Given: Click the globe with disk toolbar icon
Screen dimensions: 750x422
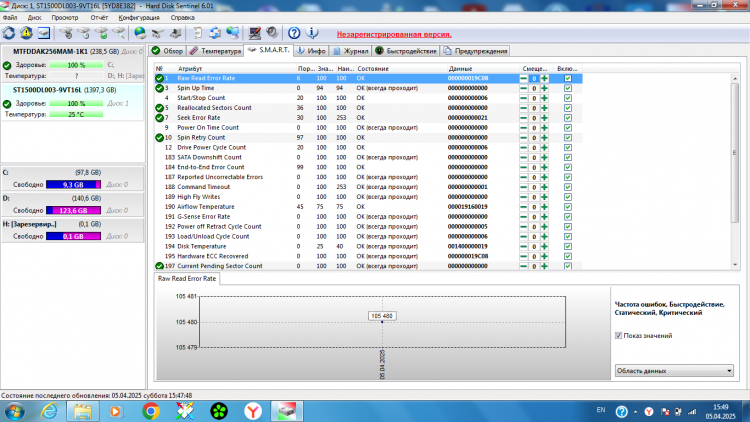Looking at the screenshot, I should (x=140, y=33).
